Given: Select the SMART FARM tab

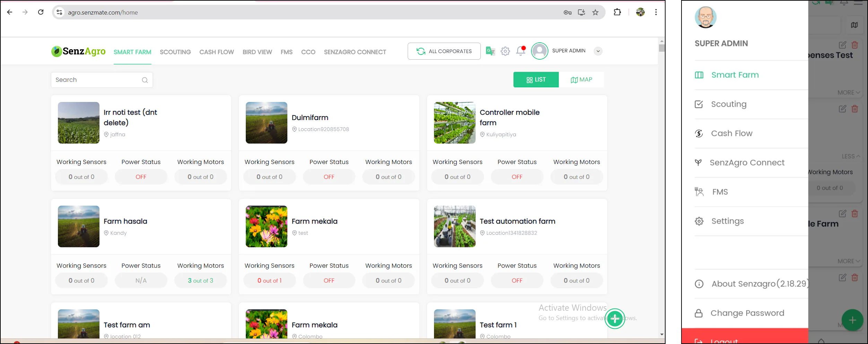Looking at the screenshot, I should (x=132, y=52).
